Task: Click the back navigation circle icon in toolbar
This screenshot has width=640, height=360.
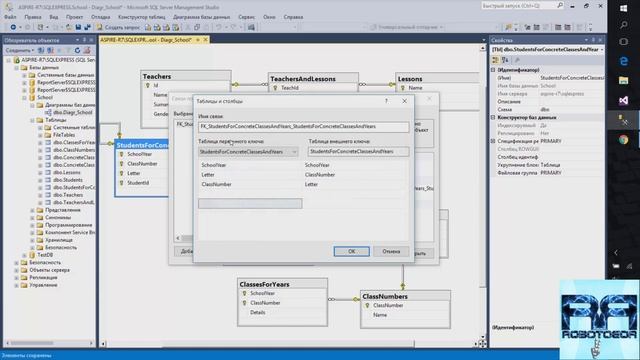Action: coord(13,27)
